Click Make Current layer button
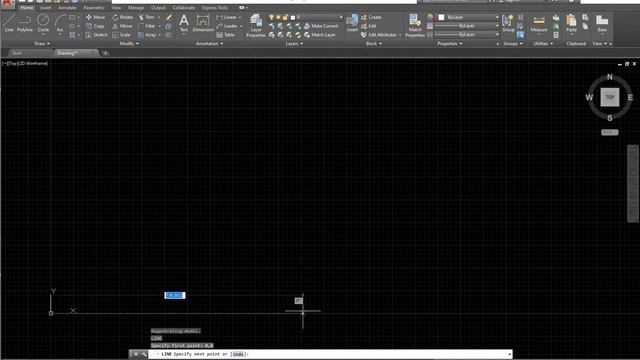Image resolution: width=640 pixels, height=360 pixels. click(x=321, y=26)
